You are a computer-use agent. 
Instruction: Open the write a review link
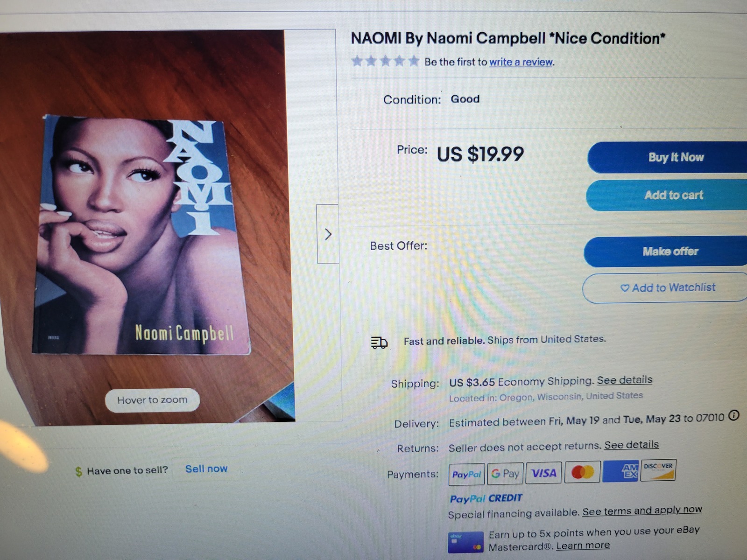tap(521, 62)
